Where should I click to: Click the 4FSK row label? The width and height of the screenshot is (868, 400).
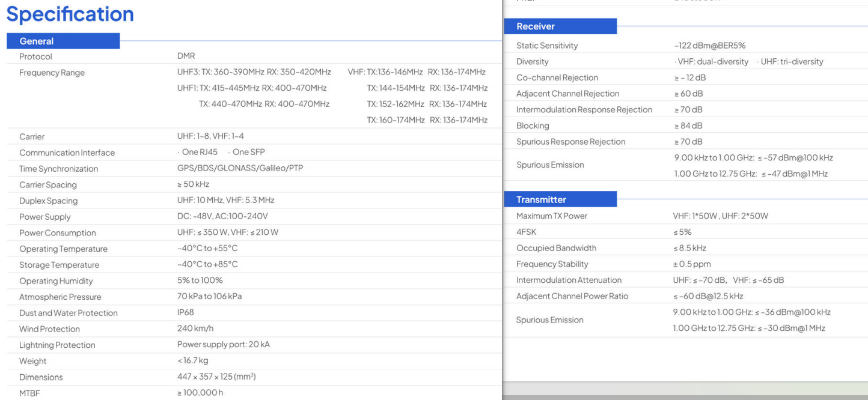[526, 232]
